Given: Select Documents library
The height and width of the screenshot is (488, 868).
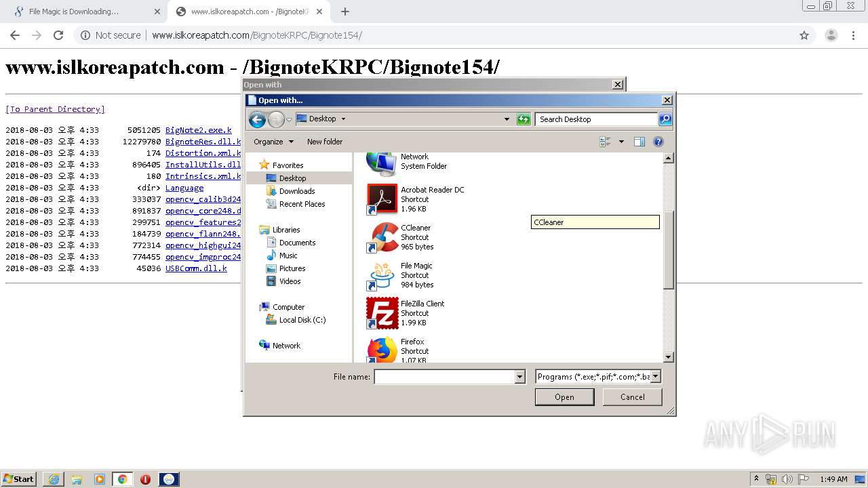Looking at the screenshot, I should pyautogui.click(x=297, y=243).
